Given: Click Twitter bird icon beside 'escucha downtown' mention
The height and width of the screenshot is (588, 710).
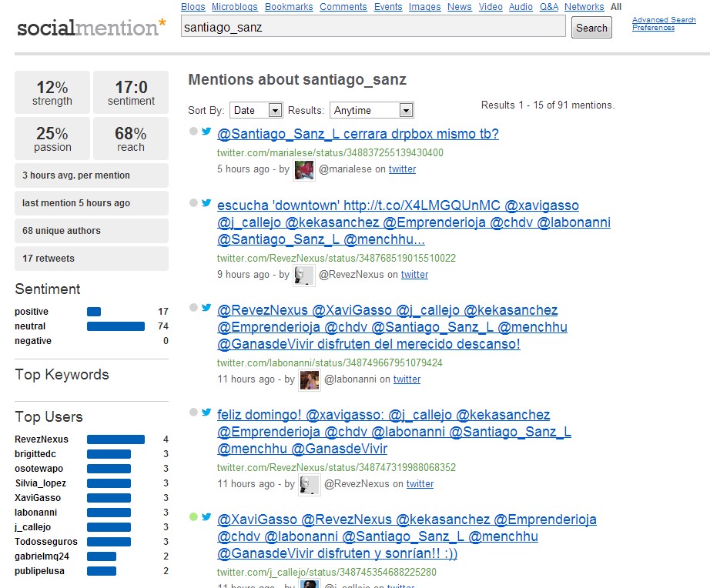Looking at the screenshot, I should (x=206, y=202).
